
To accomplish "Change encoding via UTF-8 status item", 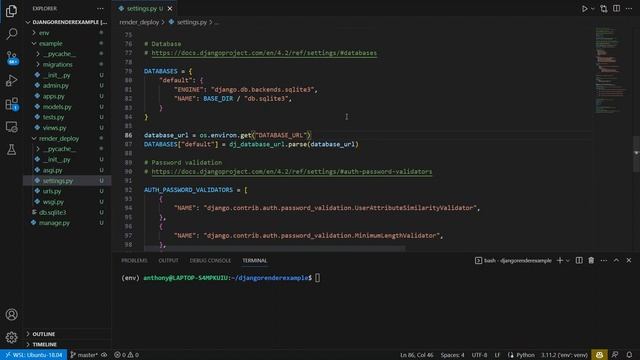I will pyautogui.click(x=479, y=355).
